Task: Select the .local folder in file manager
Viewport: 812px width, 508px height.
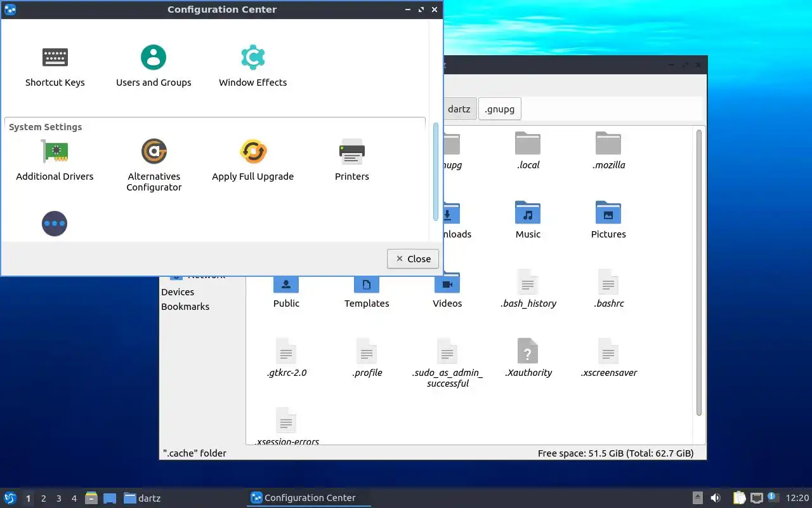Action: [528, 152]
